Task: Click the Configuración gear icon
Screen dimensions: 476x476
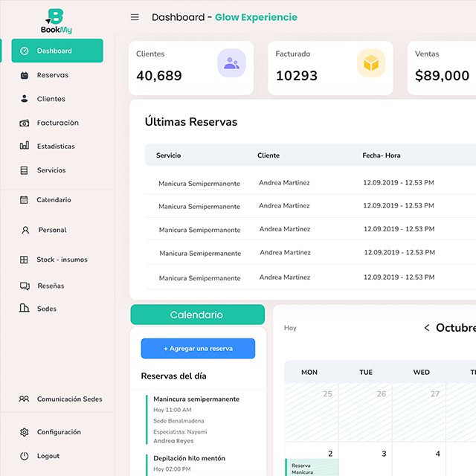Action: pos(25,432)
